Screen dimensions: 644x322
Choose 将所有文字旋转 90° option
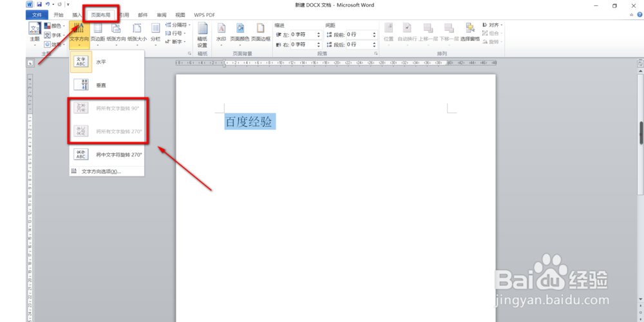[107, 108]
